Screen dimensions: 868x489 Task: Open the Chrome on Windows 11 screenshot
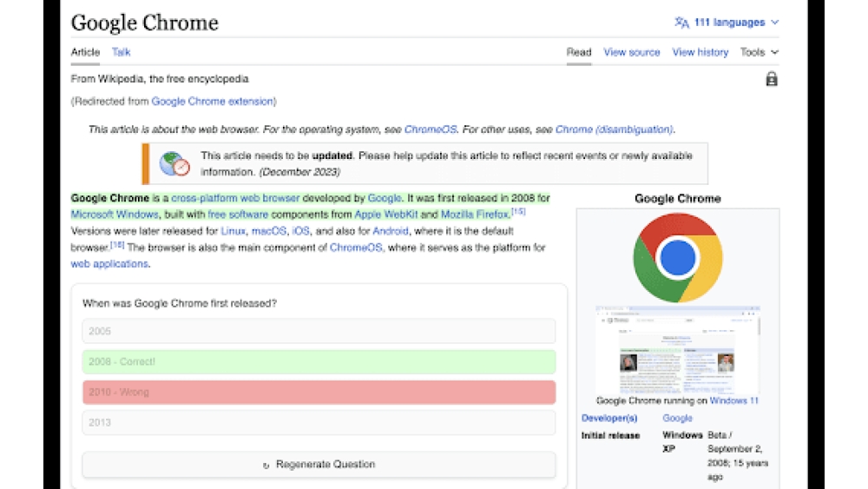pos(678,349)
